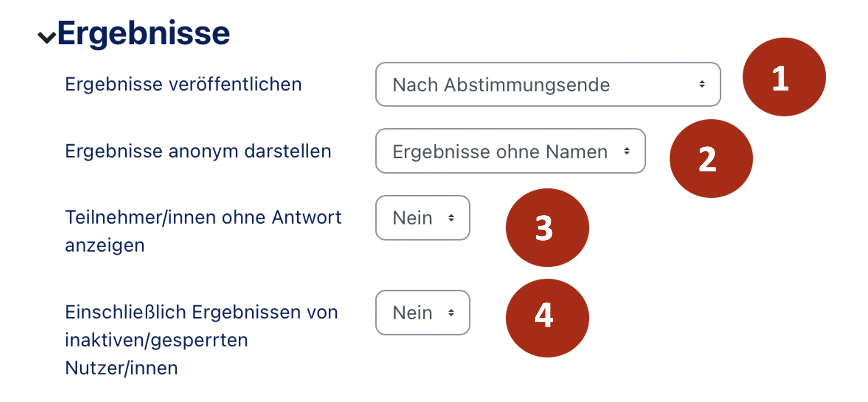This screenshot has height=402, width=868.
Task: Click the word 'anzeigen' in the label
Action: pyautogui.click(x=105, y=246)
